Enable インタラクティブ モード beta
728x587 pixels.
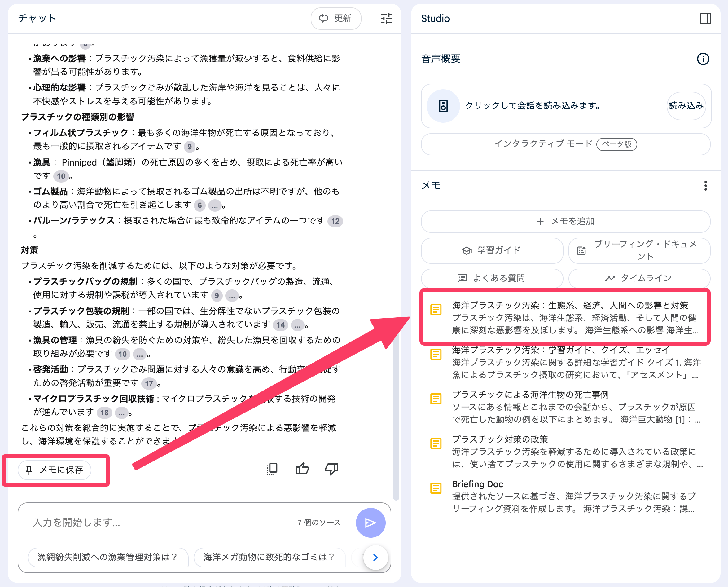(565, 144)
